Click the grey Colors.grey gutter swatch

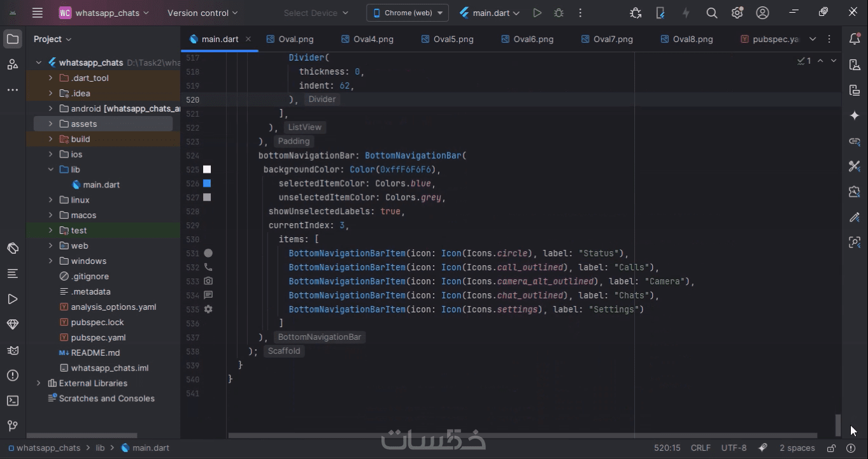pyautogui.click(x=207, y=198)
